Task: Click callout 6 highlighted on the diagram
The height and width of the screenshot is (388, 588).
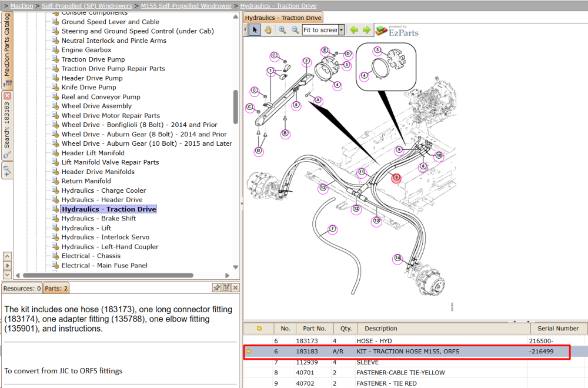Action: pos(396,178)
